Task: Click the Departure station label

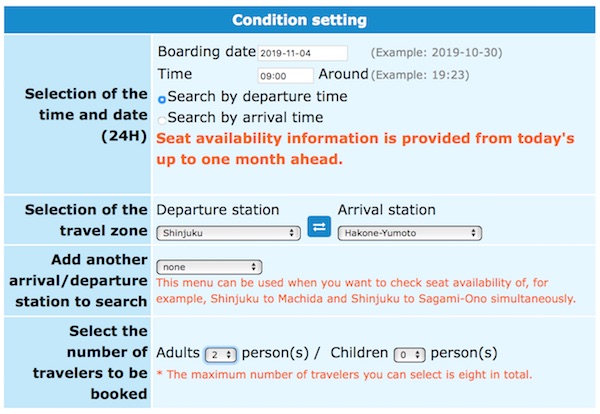Action: [x=218, y=210]
